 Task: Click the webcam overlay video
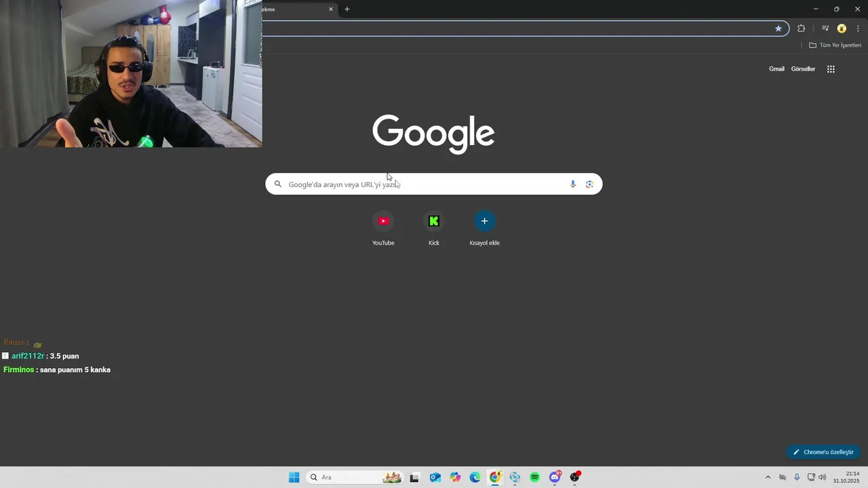[x=131, y=73]
